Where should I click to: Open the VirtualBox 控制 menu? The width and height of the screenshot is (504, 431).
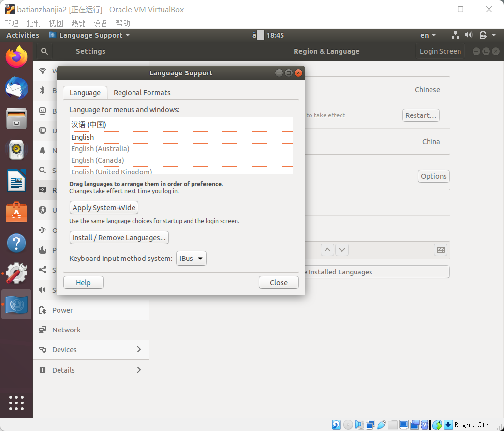[34, 23]
